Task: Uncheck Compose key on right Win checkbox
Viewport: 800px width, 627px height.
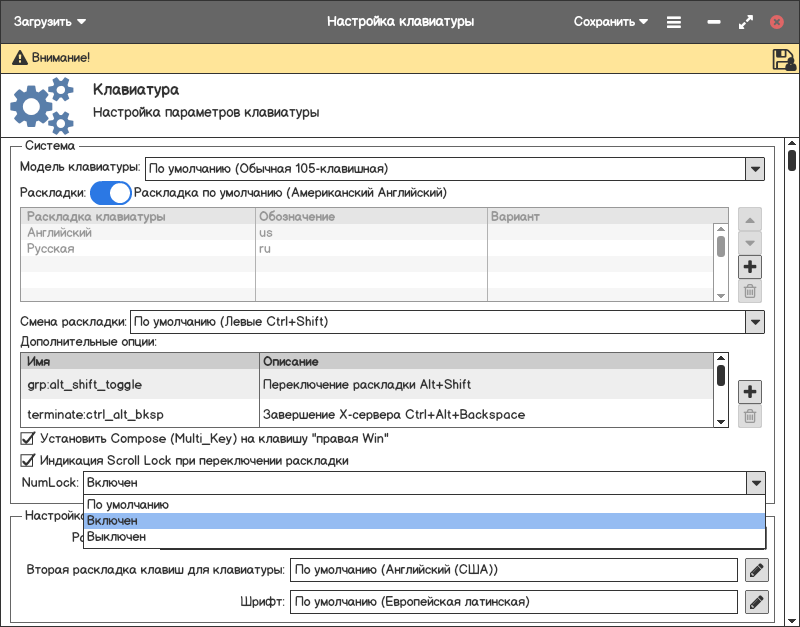Action: 28,438
